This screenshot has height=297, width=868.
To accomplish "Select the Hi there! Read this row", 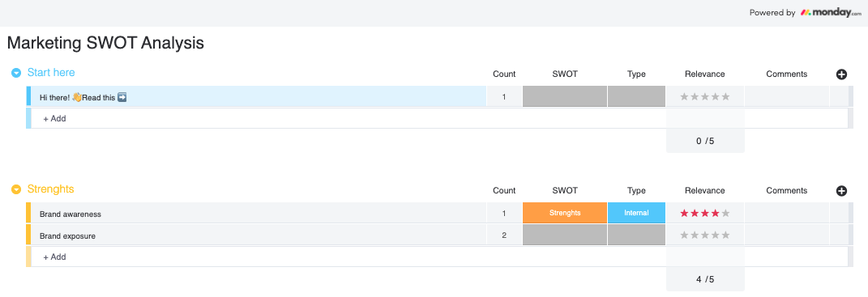I will tap(259, 97).
